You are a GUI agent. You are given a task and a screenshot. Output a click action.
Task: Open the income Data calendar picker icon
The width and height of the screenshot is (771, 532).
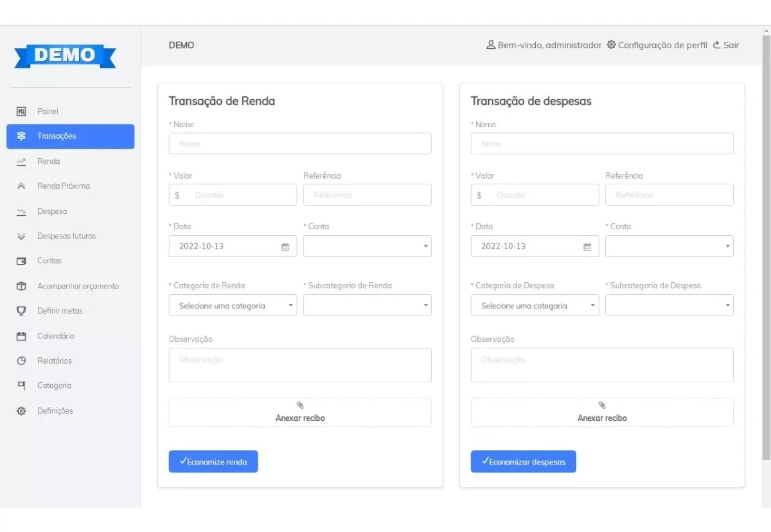(x=285, y=247)
